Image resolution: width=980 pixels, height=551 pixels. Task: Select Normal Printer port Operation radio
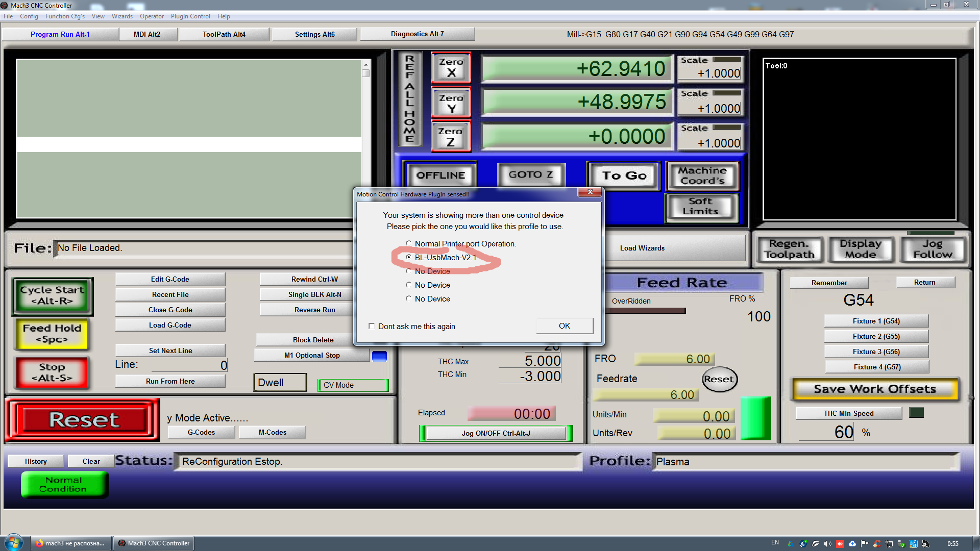[x=408, y=243]
